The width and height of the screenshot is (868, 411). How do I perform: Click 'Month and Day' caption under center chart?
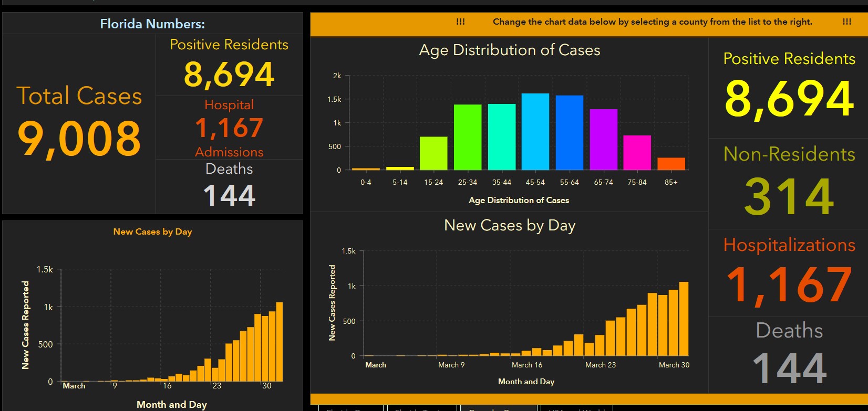[526, 382]
